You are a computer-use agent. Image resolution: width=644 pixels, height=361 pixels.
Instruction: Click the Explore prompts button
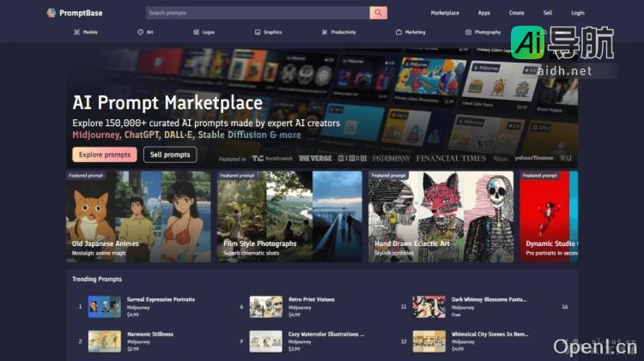104,154
